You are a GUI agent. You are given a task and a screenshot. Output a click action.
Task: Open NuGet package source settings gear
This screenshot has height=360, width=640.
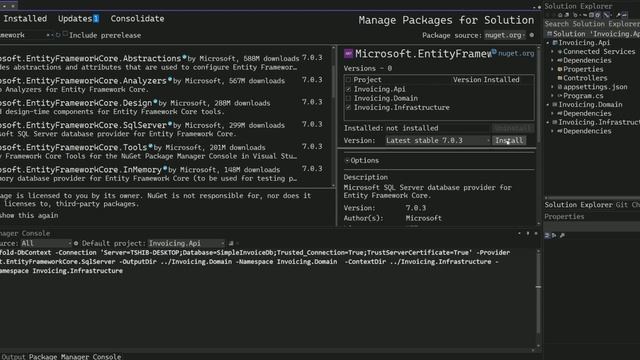click(531, 35)
